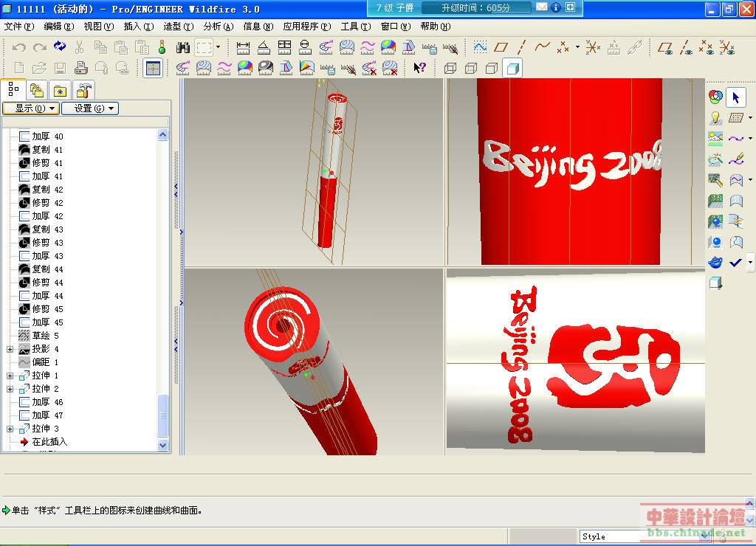Open the color and appearance editor icon

tap(715, 97)
